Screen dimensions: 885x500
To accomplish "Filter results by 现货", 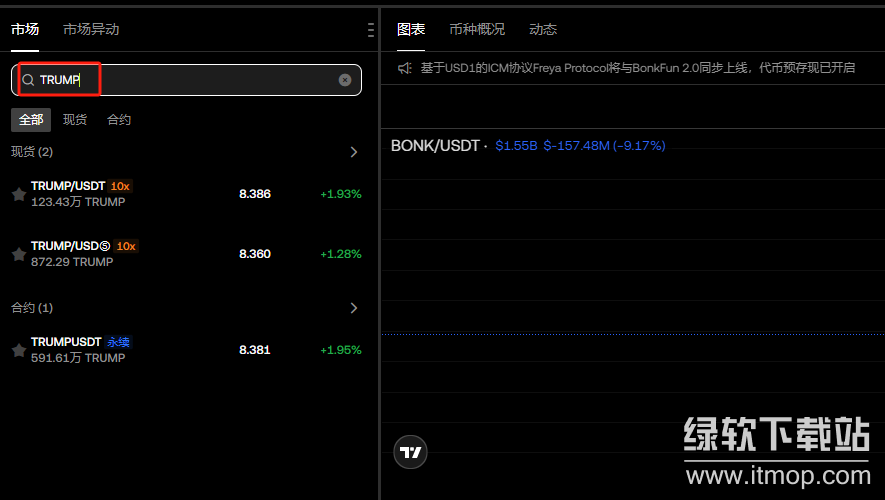I will 75,120.
